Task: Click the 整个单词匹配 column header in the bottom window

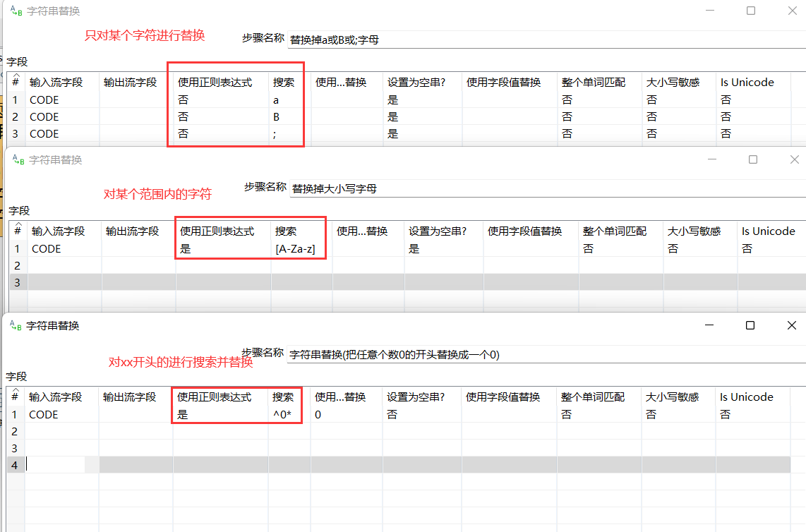Action: tap(593, 397)
